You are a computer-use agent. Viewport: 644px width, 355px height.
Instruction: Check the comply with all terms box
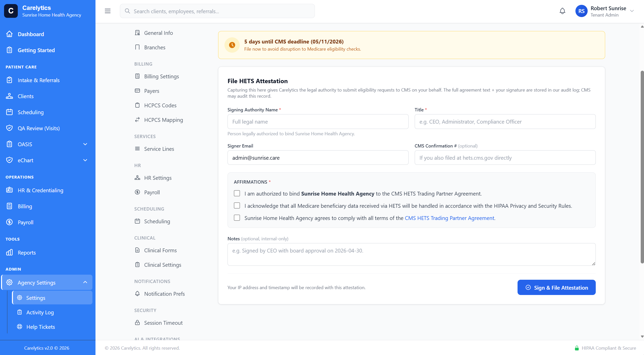(237, 218)
